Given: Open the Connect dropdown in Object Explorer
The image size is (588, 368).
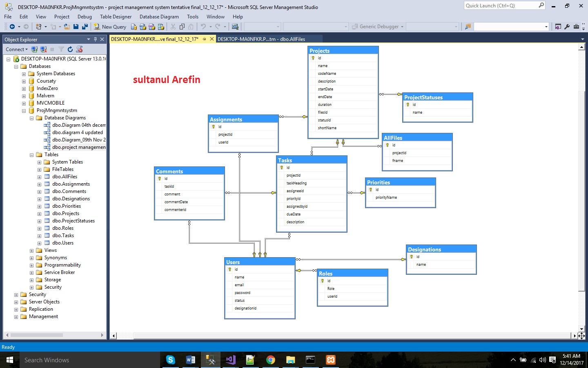Looking at the screenshot, I should click(17, 49).
